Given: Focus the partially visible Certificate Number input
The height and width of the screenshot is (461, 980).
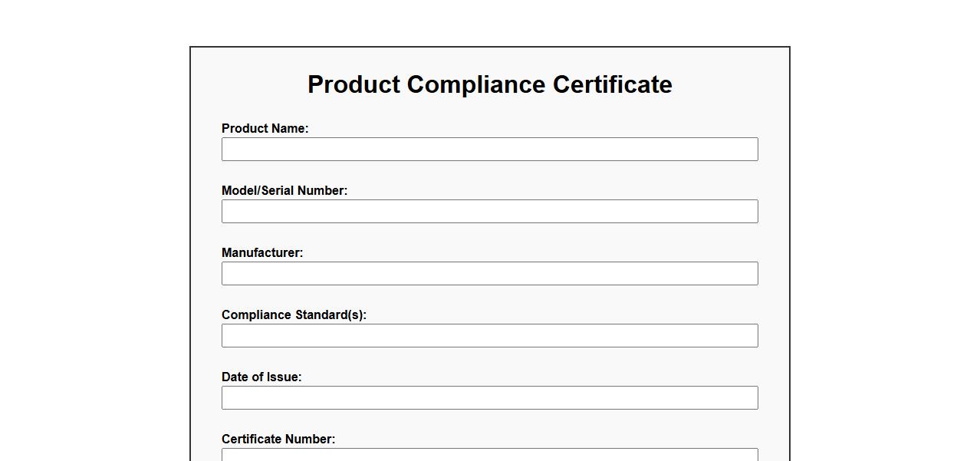Looking at the screenshot, I should (x=489, y=455).
